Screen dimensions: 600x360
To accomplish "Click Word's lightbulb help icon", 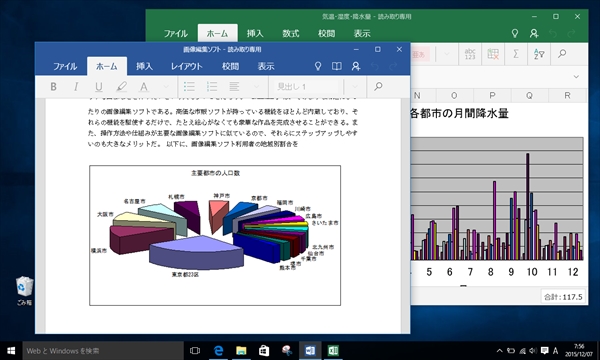I will [318, 66].
